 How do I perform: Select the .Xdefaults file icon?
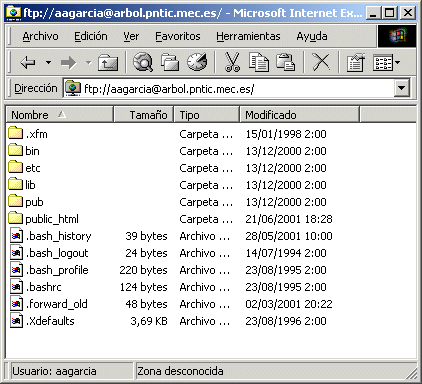[16, 321]
